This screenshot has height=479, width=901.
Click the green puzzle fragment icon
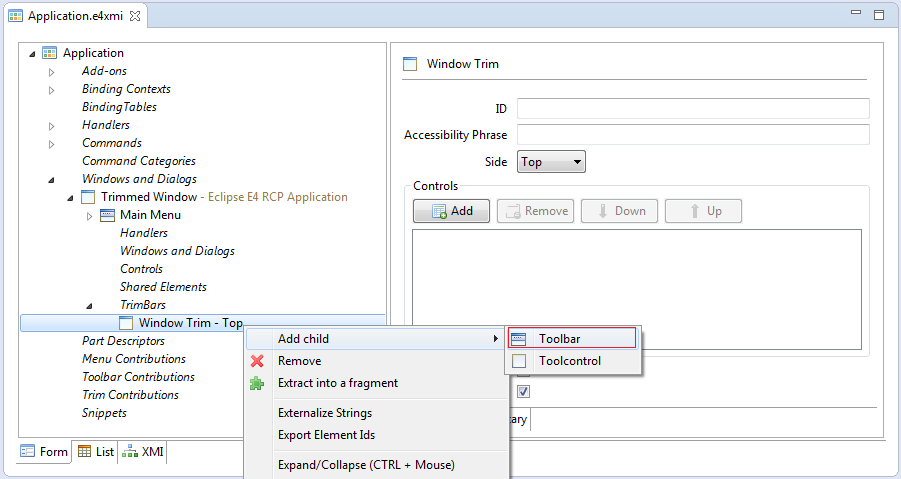(x=257, y=383)
